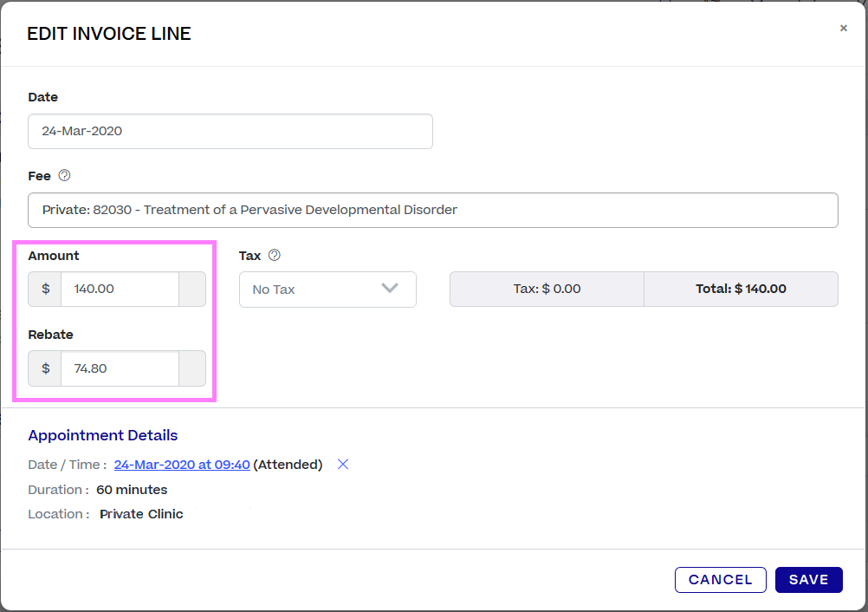
Task: Close the Edit Invoice Line dialog
Action: [x=843, y=28]
